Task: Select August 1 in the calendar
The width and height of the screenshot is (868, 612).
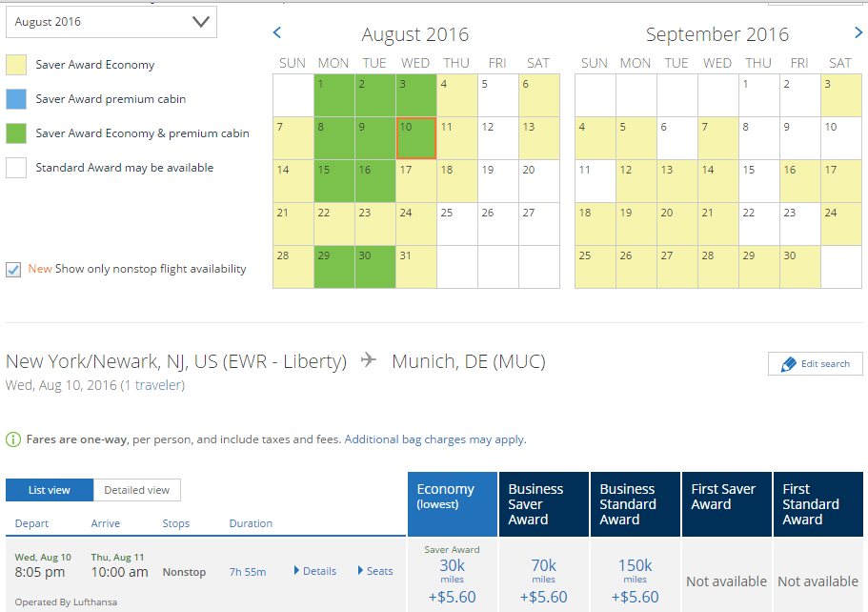Action: click(334, 95)
